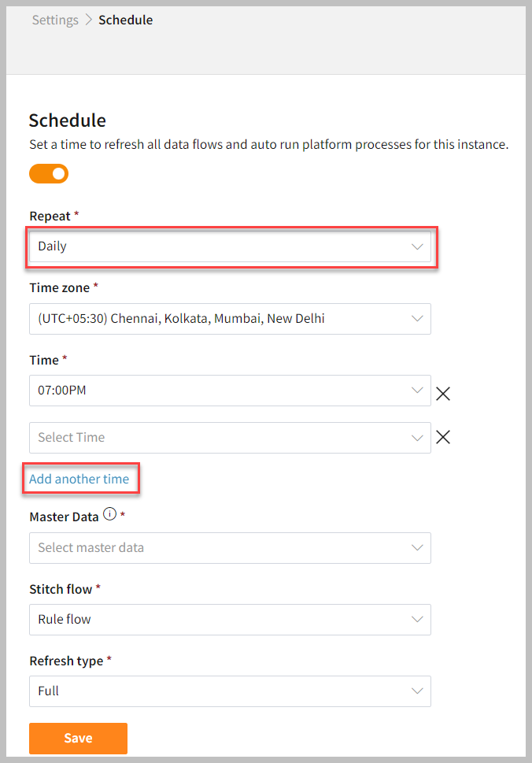
Task: Open the empty Select Time dropdown
Action: point(220,438)
